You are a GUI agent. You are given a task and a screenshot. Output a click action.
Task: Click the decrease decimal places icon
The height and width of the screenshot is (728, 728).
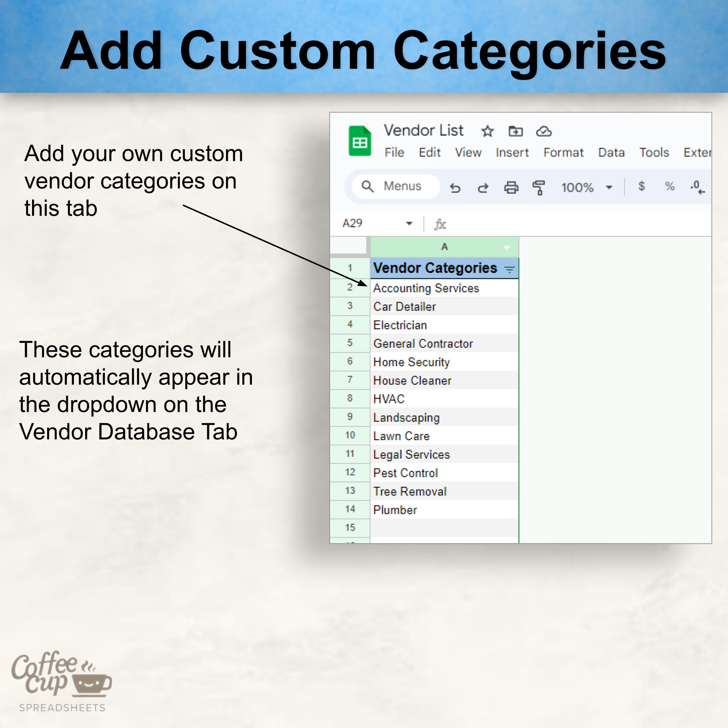click(697, 187)
